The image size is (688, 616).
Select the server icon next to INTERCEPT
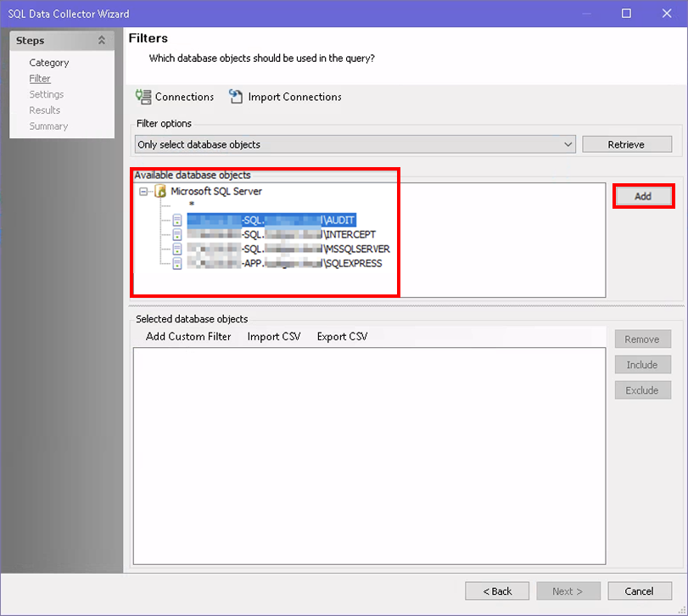pyautogui.click(x=176, y=234)
